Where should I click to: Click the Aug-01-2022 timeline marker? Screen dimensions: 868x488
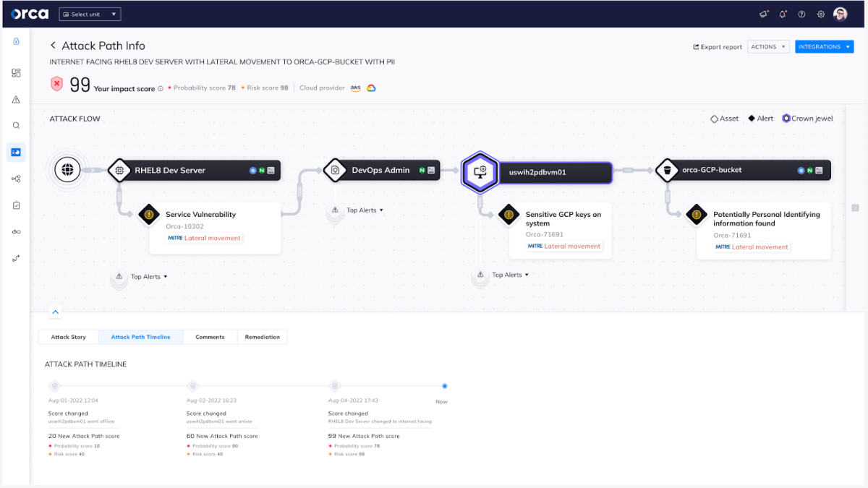coord(54,386)
